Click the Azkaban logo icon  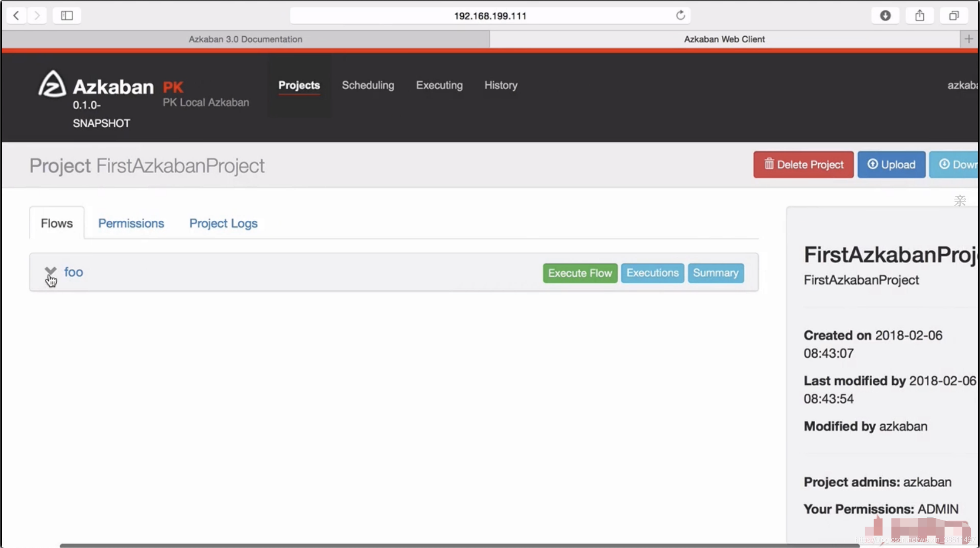[x=52, y=83]
